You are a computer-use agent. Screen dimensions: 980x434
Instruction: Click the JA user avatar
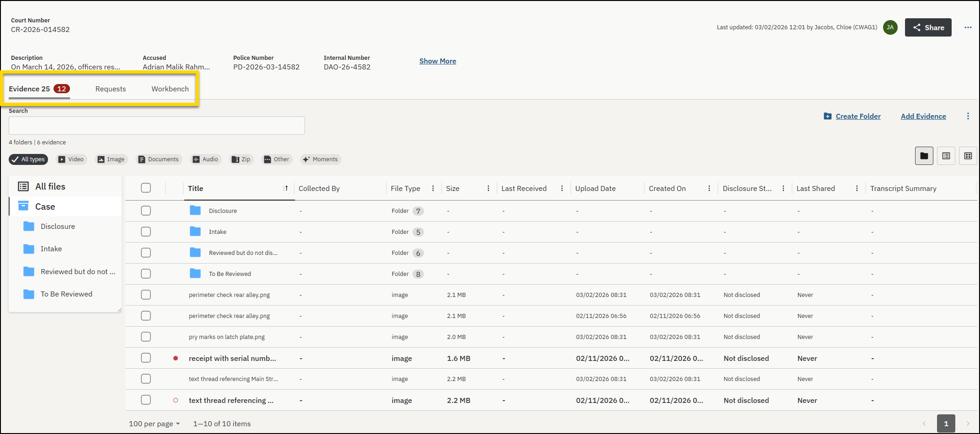point(890,27)
